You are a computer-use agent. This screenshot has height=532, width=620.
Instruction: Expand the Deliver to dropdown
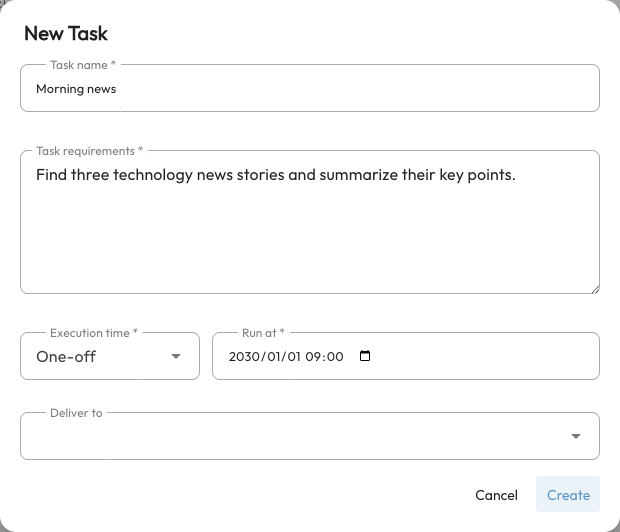coord(310,436)
